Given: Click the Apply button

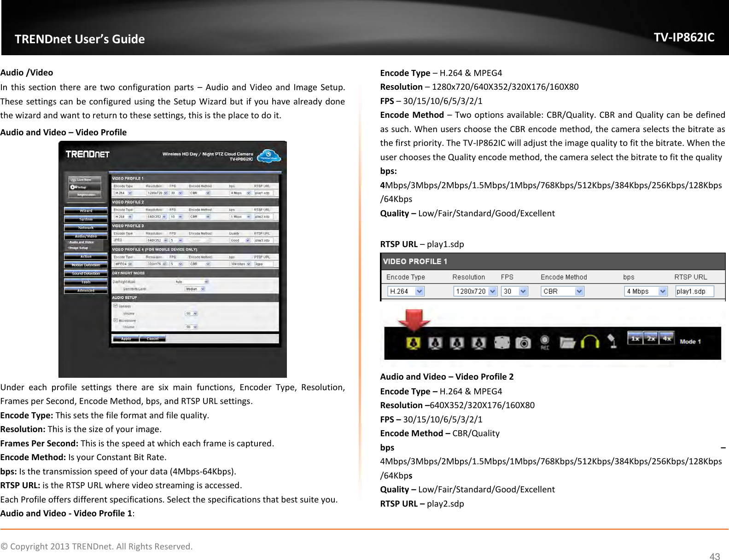Looking at the screenshot, I should tap(126, 339).
